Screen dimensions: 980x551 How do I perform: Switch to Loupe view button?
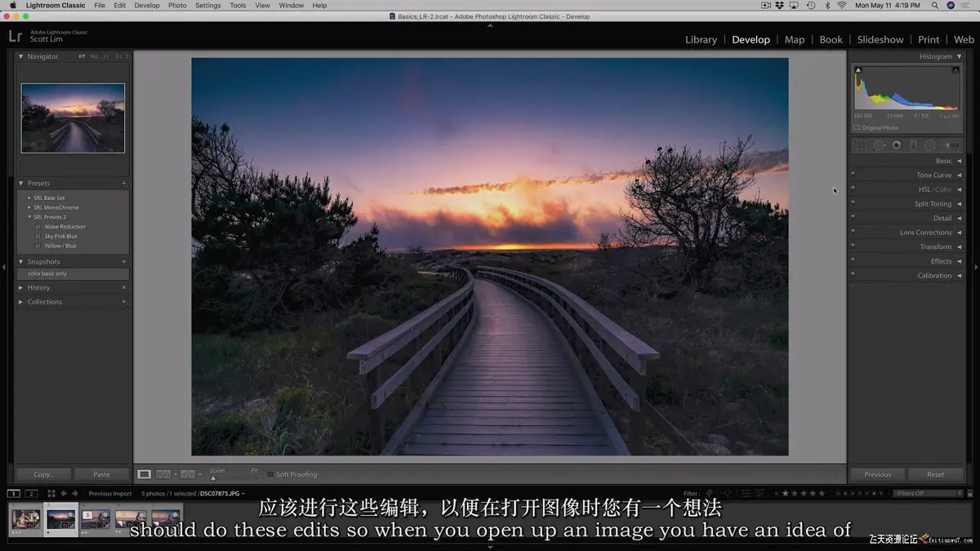click(144, 474)
